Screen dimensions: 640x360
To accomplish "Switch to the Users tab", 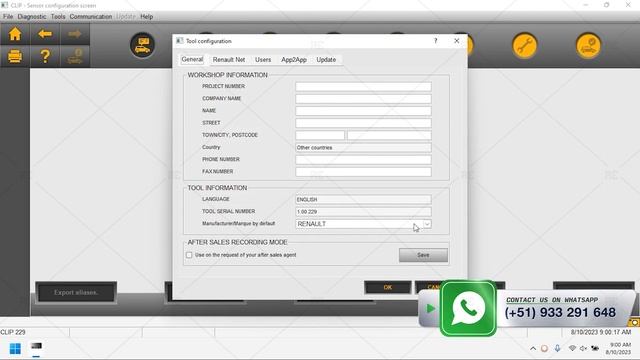I will pos(263,60).
